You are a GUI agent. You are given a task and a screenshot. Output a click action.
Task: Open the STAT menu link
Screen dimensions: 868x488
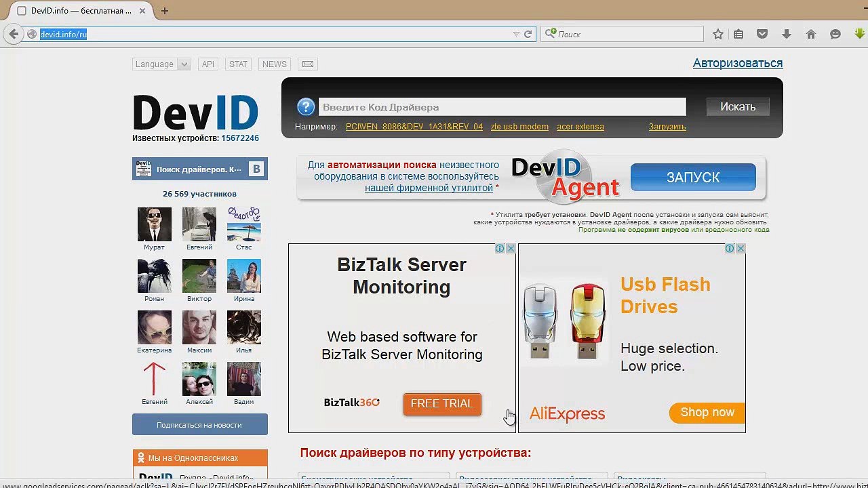[238, 64]
